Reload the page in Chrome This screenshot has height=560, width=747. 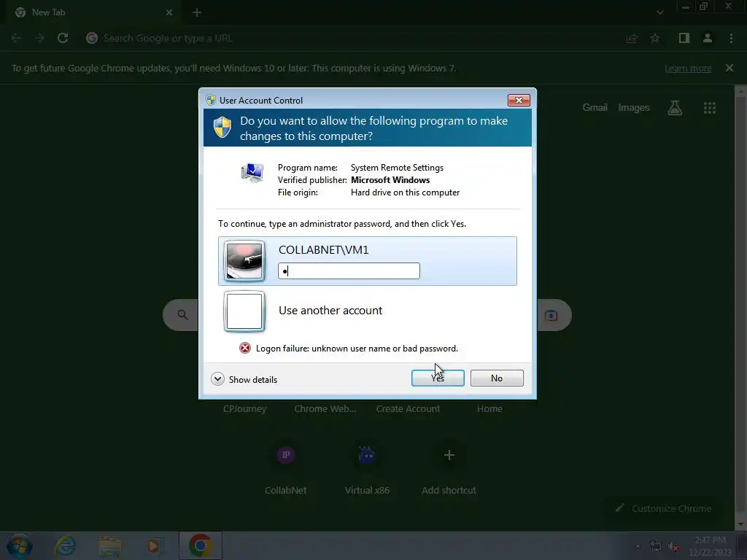63,38
